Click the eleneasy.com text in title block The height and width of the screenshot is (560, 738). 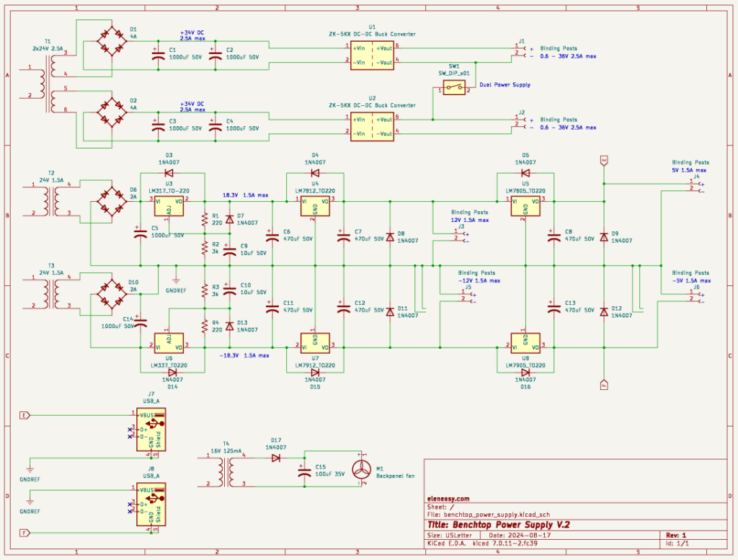[448, 498]
